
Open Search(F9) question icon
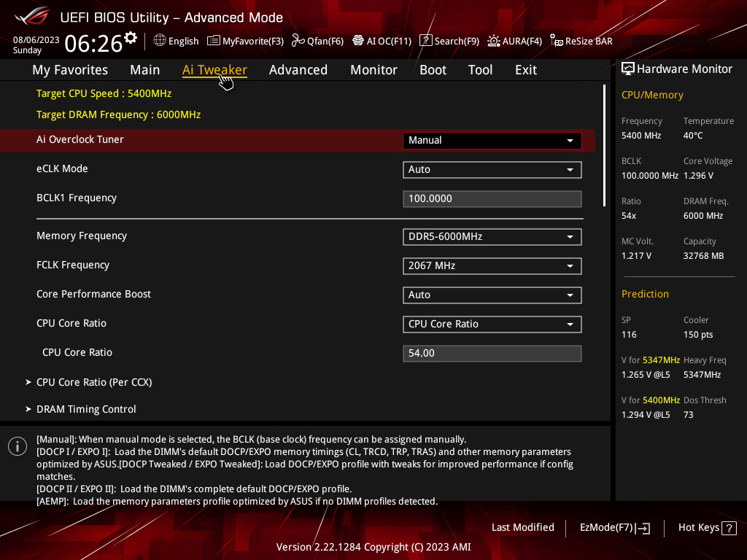[425, 41]
